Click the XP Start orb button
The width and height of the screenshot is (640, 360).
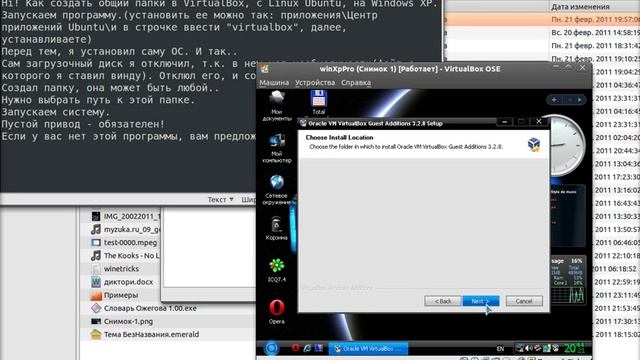pyautogui.click(x=271, y=348)
